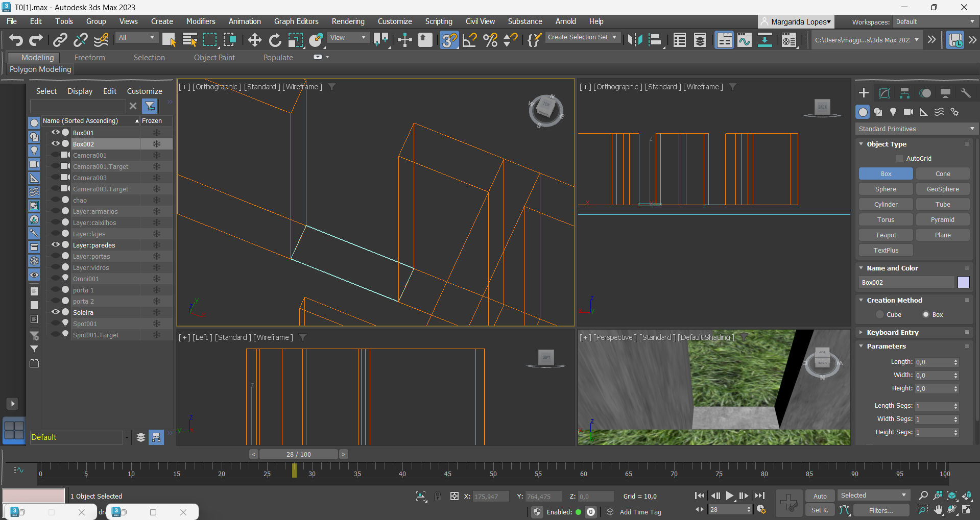Open the Curve Editor toolbar icon
The width and height of the screenshot is (980, 520).
[x=744, y=40]
